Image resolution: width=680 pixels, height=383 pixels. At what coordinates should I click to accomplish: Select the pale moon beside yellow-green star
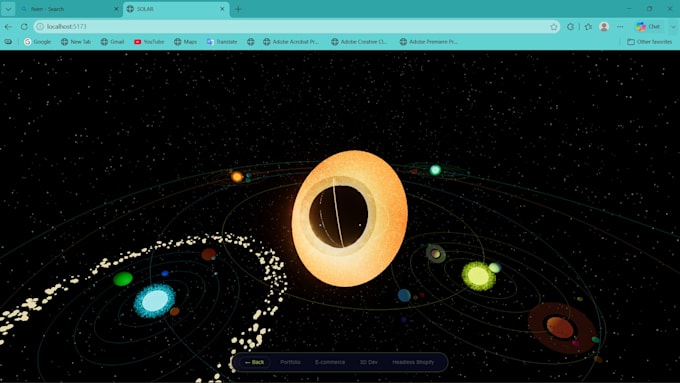click(x=495, y=267)
